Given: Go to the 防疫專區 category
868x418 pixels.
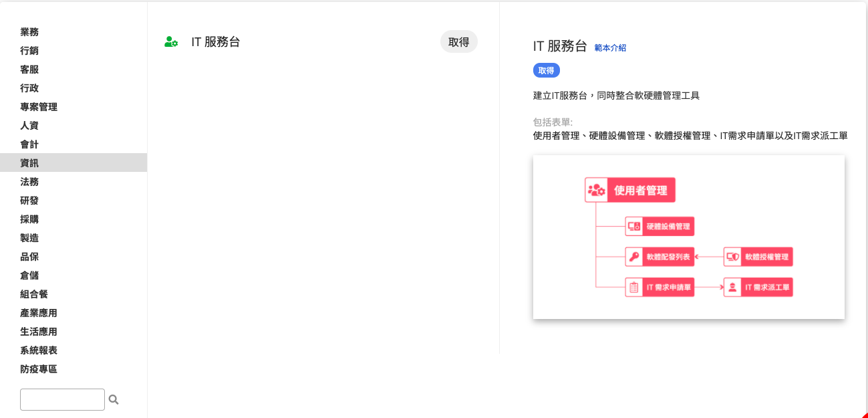Looking at the screenshot, I should pos(39,369).
